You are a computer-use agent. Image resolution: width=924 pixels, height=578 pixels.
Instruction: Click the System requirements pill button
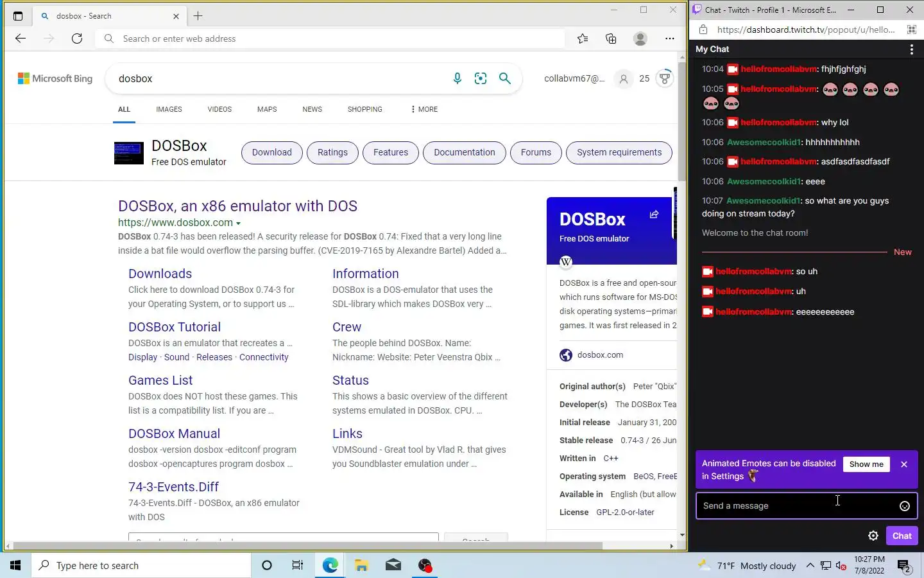(x=619, y=153)
